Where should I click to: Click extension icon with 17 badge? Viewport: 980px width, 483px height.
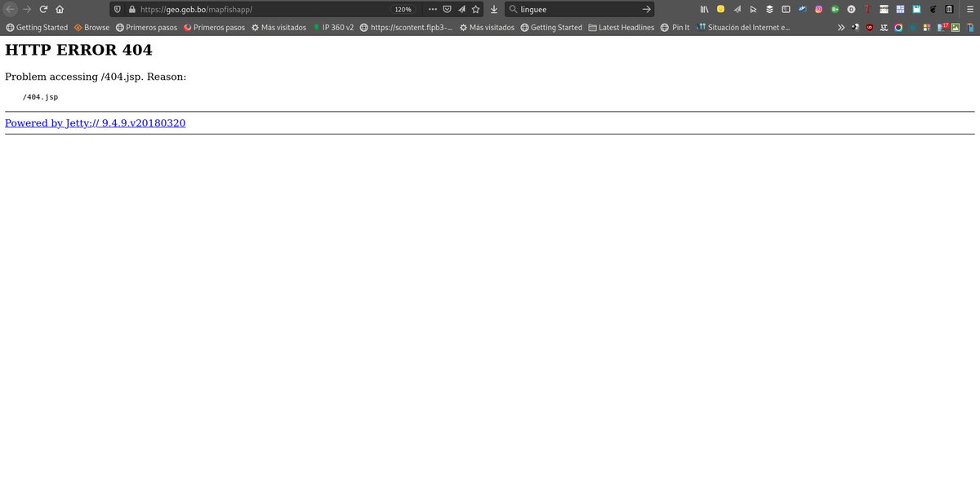pos(942,27)
